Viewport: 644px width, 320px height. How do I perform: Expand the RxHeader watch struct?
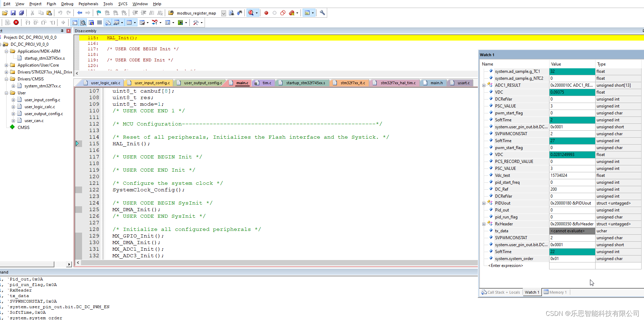click(484, 224)
